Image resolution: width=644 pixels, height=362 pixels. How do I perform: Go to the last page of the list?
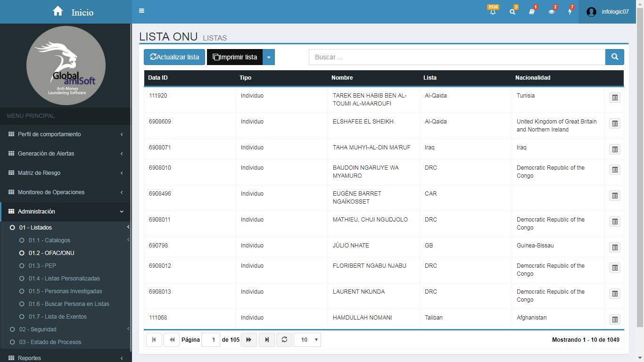click(x=267, y=340)
